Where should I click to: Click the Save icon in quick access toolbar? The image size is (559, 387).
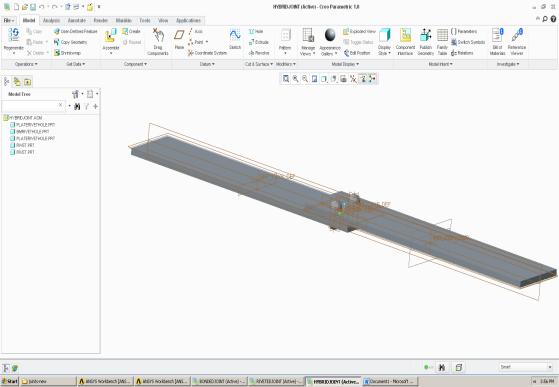(33, 7)
